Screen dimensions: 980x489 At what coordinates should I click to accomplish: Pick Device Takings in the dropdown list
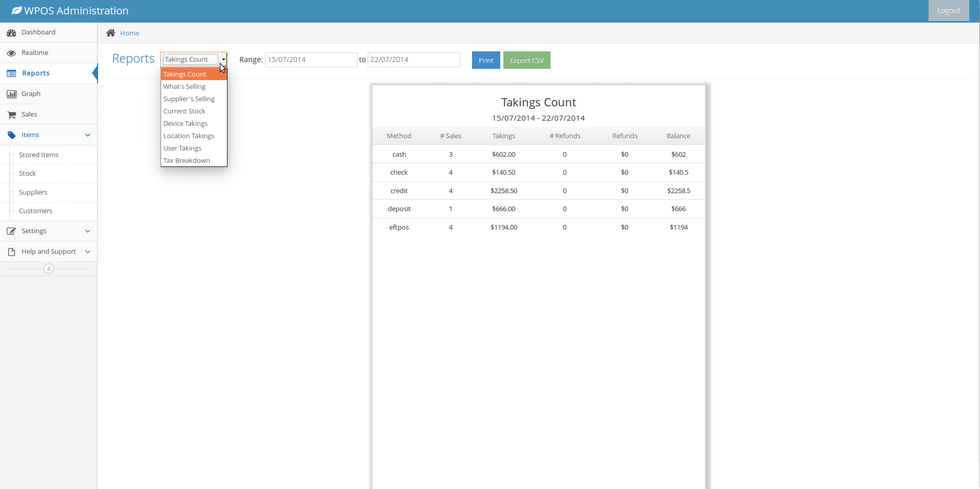185,124
